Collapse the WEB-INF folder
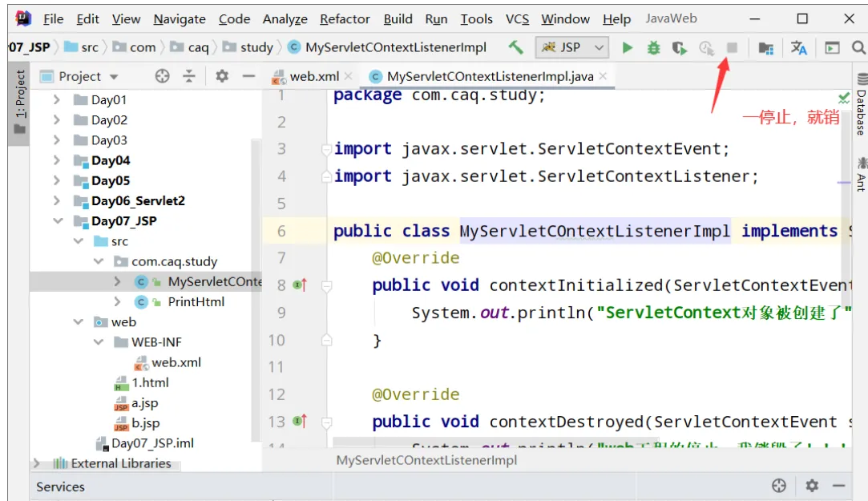868x501 pixels. coord(98,341)
